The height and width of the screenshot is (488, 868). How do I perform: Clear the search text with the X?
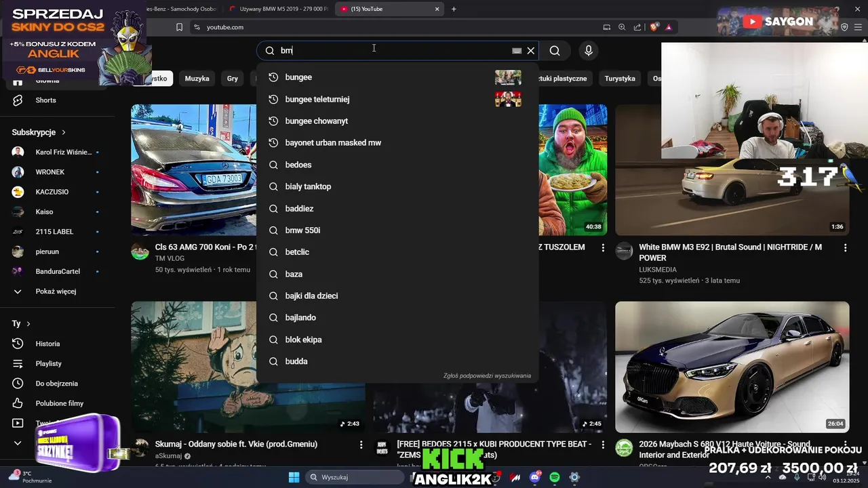pyautogui.click(x=531, y=51)
